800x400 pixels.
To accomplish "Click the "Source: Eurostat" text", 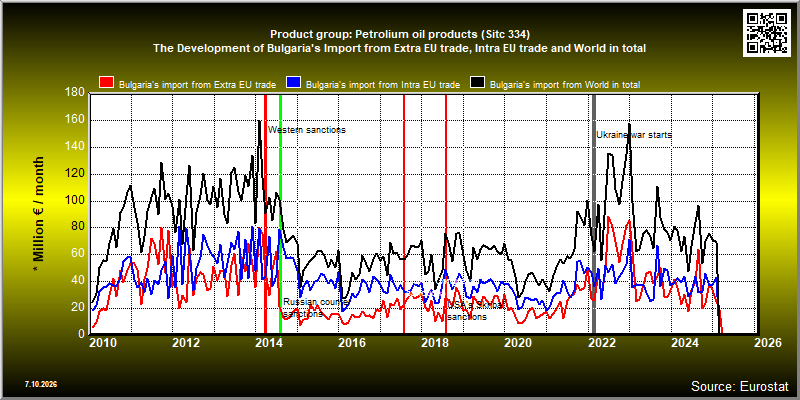I will 739,385.
